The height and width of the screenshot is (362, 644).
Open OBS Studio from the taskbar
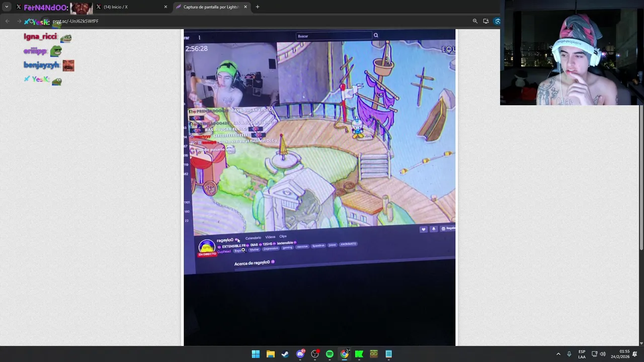315,354
